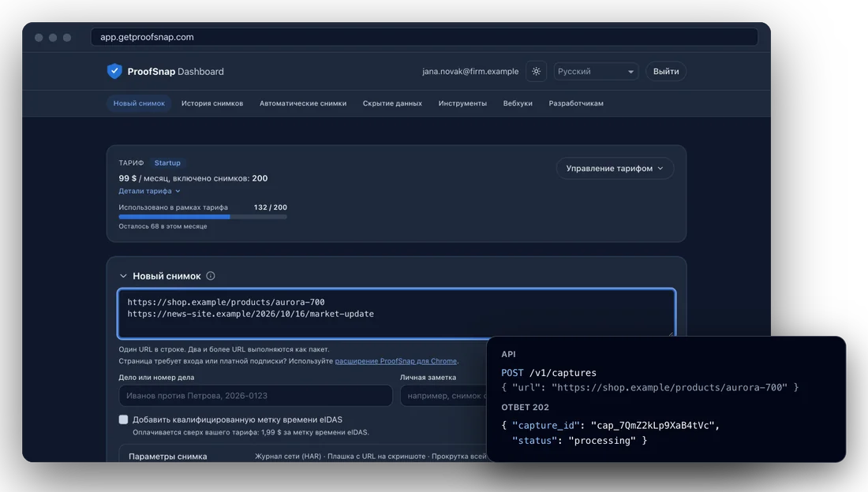Open the Разработчикам tab
The image size is (868, 492).
[576, 103]
